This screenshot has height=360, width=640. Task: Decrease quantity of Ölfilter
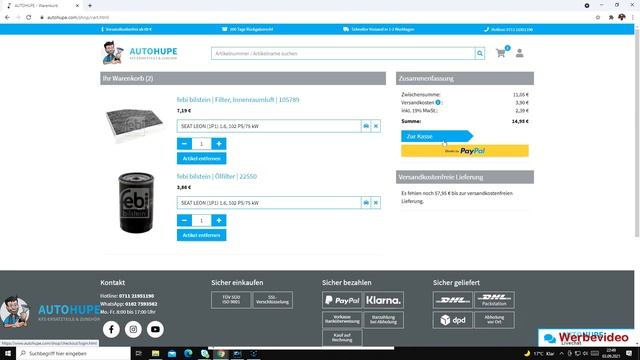click(x=184, y=220)
